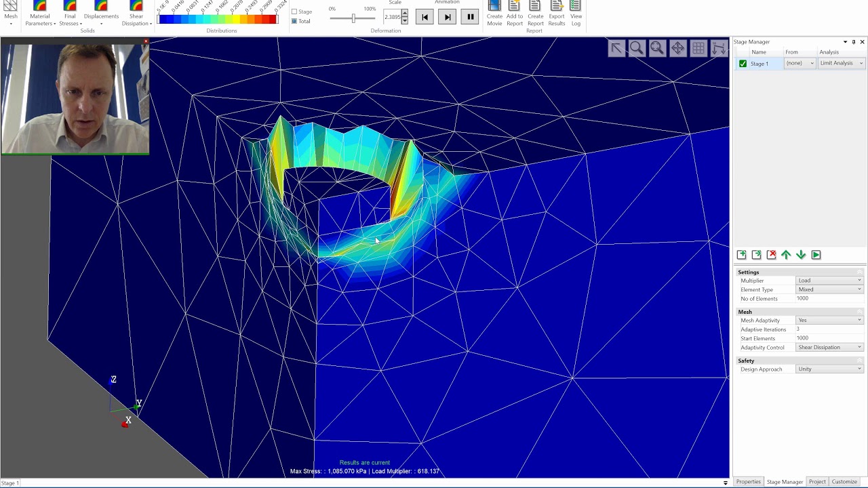
Task: Adjust the deformation percentage slider
Action: tap(353, 18)
